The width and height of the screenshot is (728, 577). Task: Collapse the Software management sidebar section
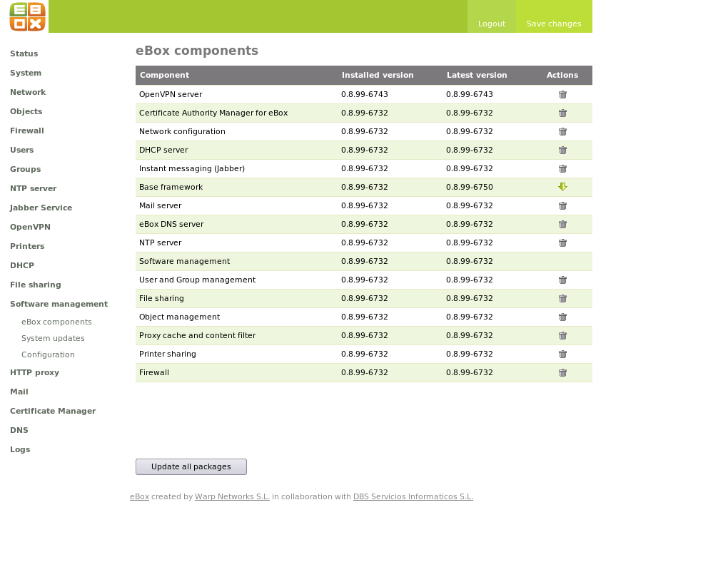[59, 304]
